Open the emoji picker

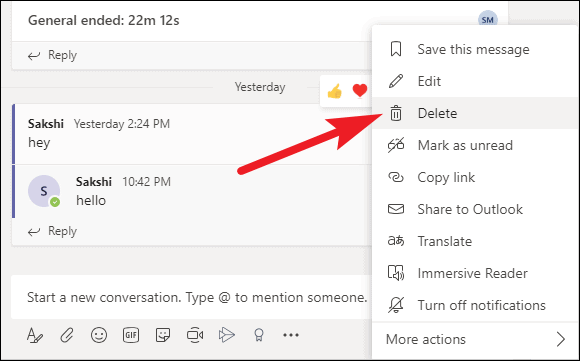[99, 335]
